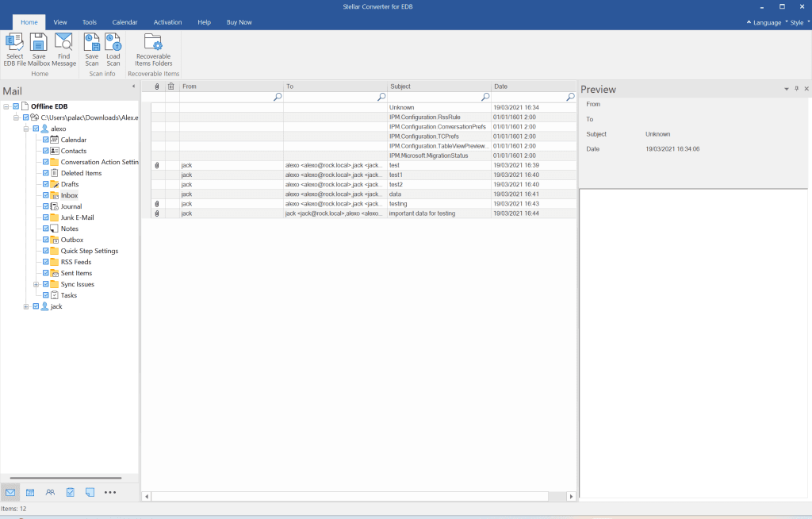The width and height of the screenshot is (812, 519).
Task: Click search icon in From filter
Action: pyautogui.click(x=278, y=97)
